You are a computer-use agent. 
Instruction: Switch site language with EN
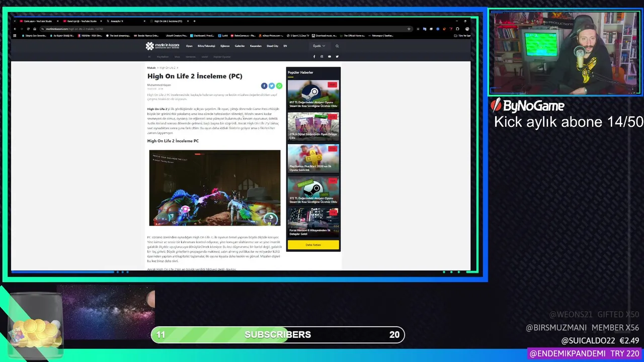click(285, 46)
